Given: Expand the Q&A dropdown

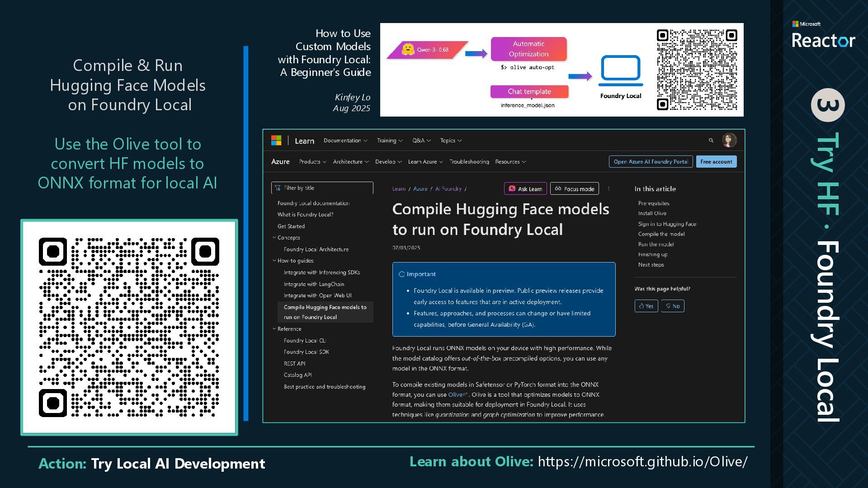Looking at the screenshot, I should (421, 141).
